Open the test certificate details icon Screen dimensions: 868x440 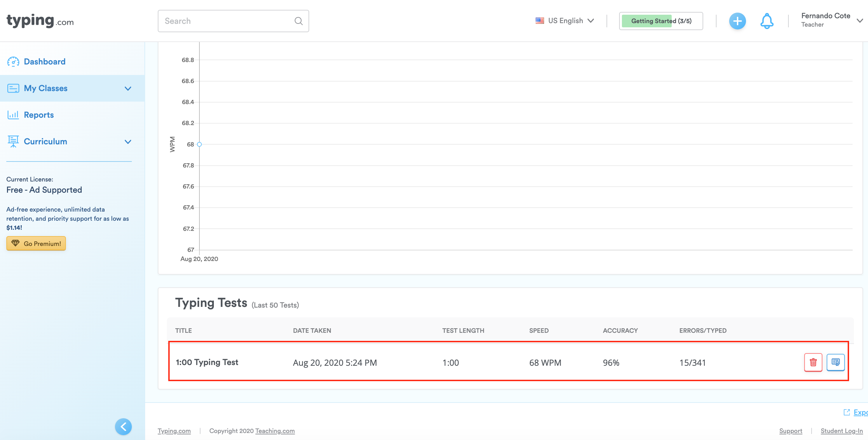pyautogui.click(x=835, y=362)
